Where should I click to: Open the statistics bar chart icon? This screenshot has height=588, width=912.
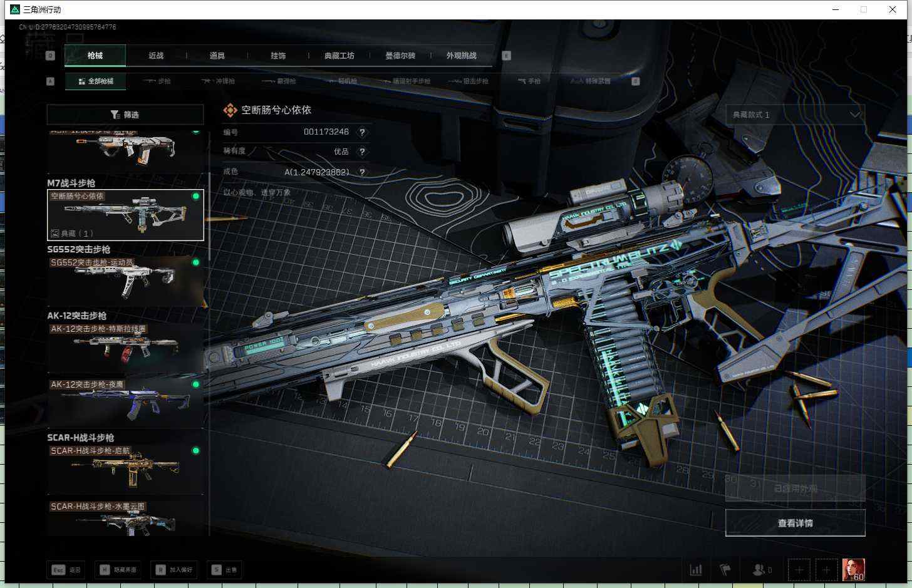click(696, 570)
